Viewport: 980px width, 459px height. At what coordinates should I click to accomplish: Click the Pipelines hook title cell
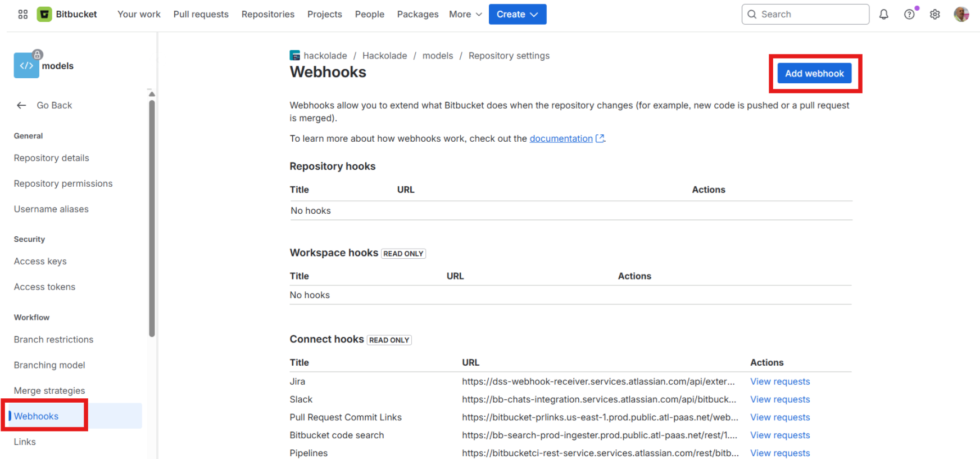click(x=308, y=453)
